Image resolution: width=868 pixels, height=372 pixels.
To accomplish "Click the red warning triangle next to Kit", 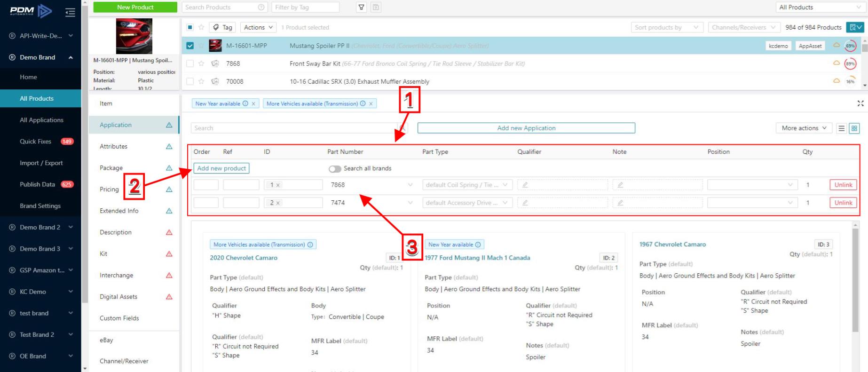I will coord(169,254).
